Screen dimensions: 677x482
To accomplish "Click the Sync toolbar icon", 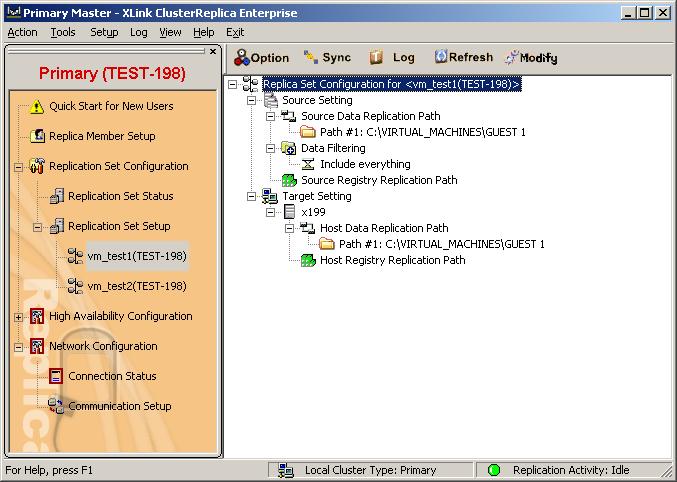I will (x=312, y=58).
